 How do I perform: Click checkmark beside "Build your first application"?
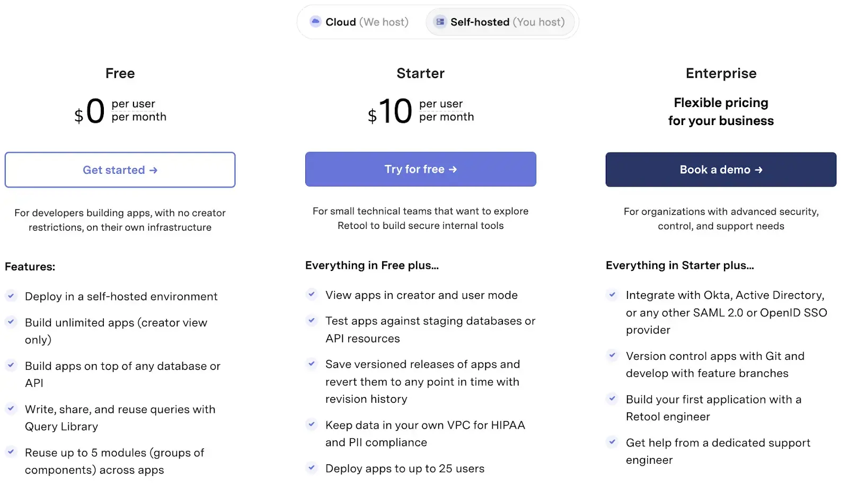click(x=612, y=398)
